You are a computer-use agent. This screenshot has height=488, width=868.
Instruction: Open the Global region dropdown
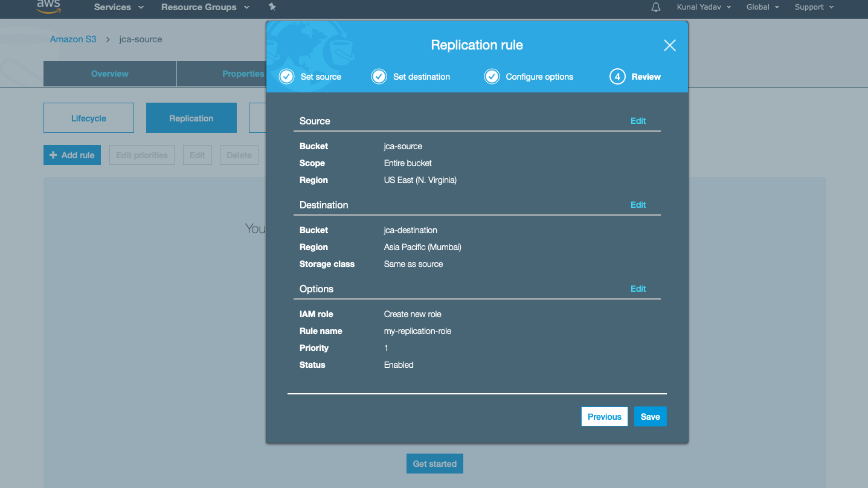(x=763, y=7)
